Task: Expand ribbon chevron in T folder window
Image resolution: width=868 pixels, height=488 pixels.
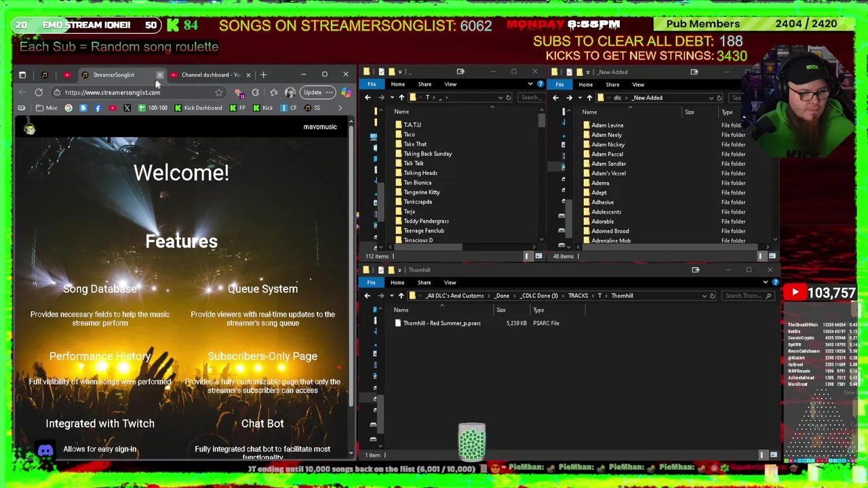Action: 530,84
